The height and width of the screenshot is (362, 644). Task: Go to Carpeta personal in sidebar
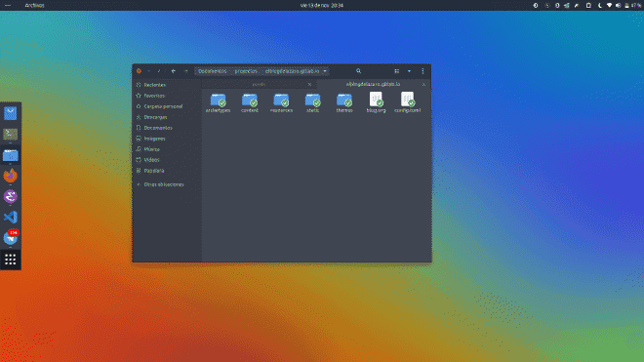pos(167,106)
